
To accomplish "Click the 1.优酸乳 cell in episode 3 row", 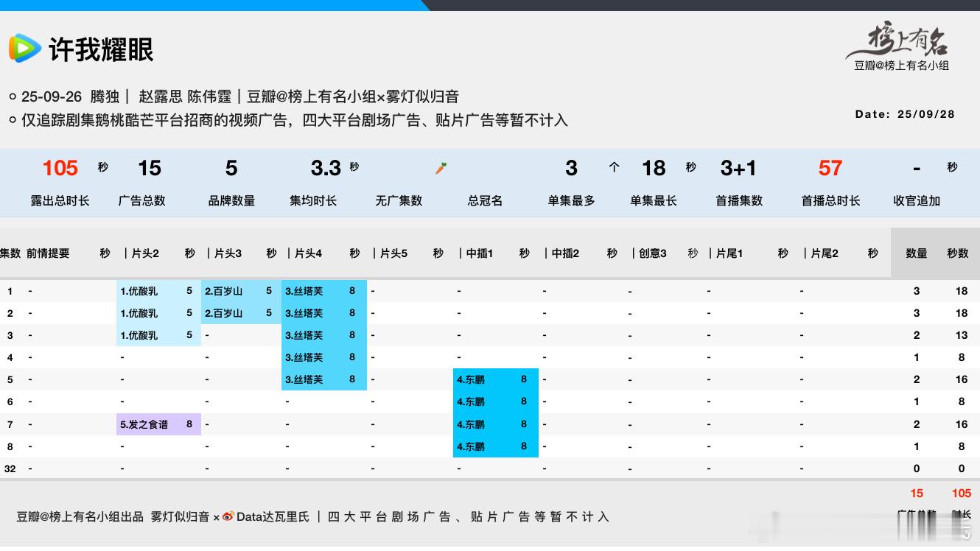I will (158, 335).
